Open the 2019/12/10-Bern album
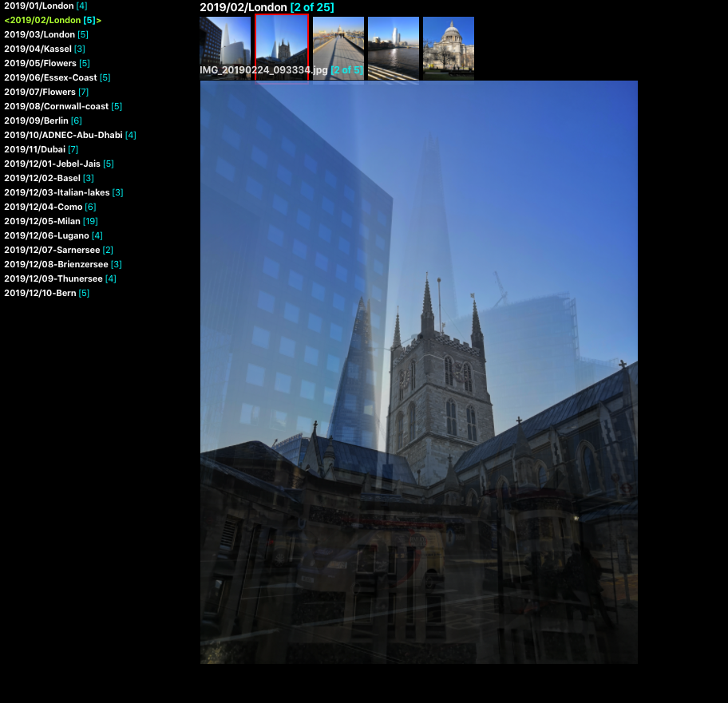Image resolution: width=728 pixels, height=703 pixels. 47,294
